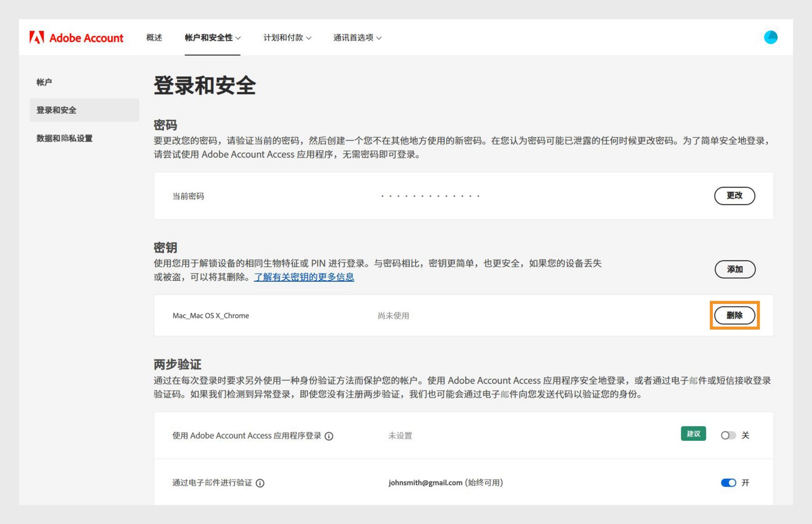Open 数据和隐私设置 in the sidebar
The width and height of the screenshot is (812, 524).
[x=64, y=138]
